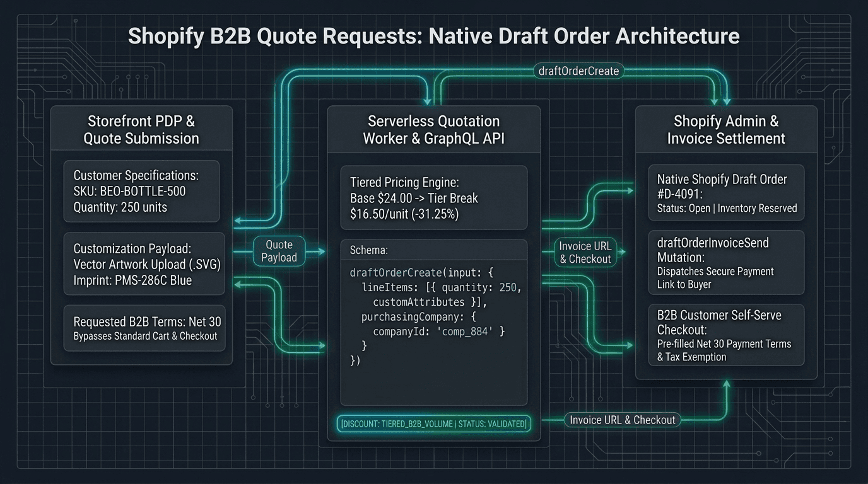Click the code line "companyId: 'comp_884' }"
868x484 pixels.
tap(439, 331)
